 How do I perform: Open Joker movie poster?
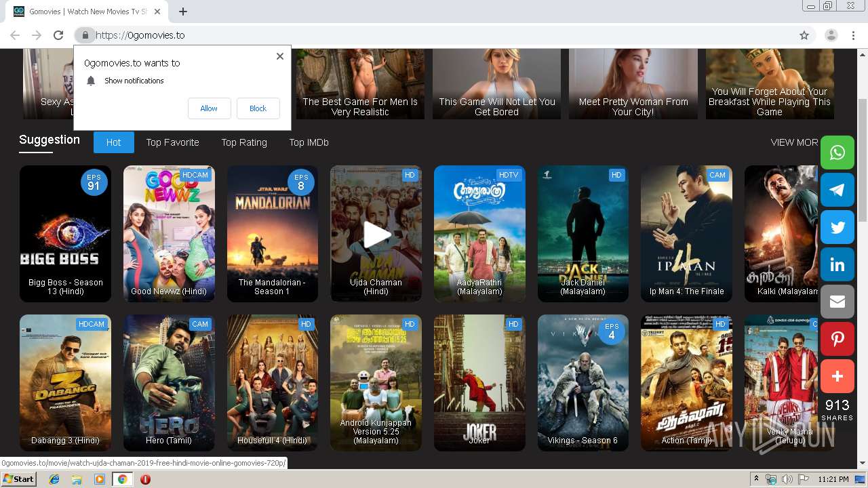479,383
